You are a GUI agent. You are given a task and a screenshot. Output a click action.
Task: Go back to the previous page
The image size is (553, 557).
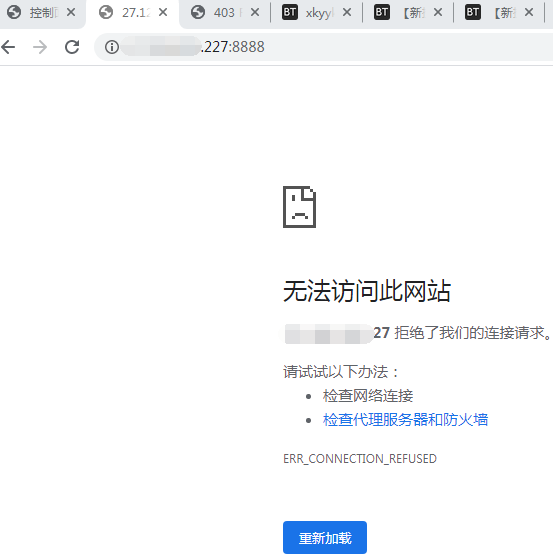[8, 47]
